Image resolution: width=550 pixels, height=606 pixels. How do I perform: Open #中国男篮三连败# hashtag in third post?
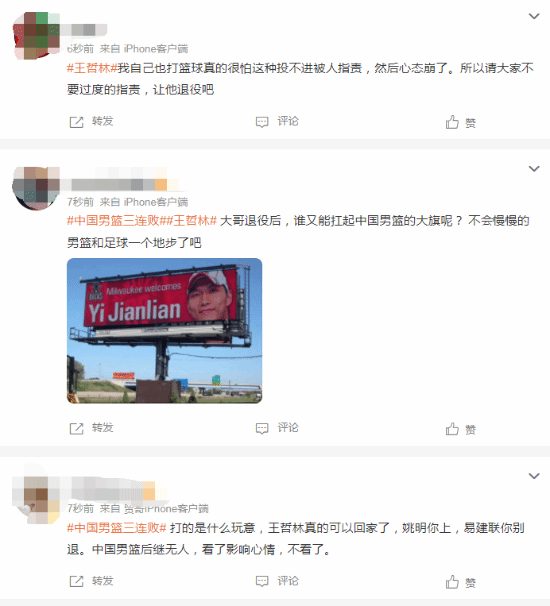(x=117, y=528)
